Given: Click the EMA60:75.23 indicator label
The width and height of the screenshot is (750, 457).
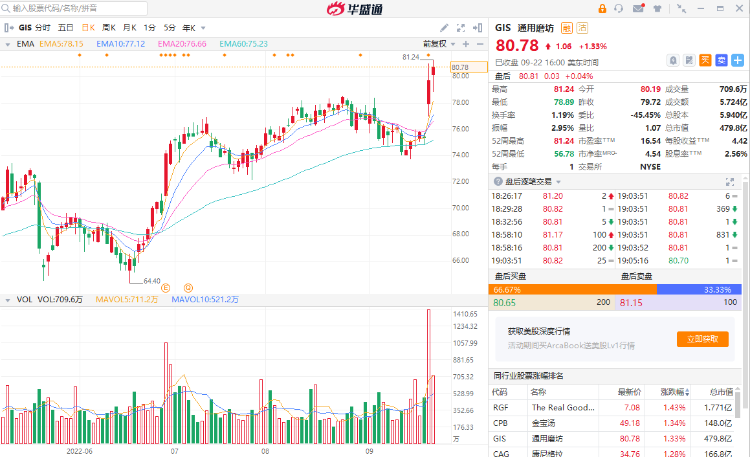Looking at the screenshot, I should [x=243, y=44].
